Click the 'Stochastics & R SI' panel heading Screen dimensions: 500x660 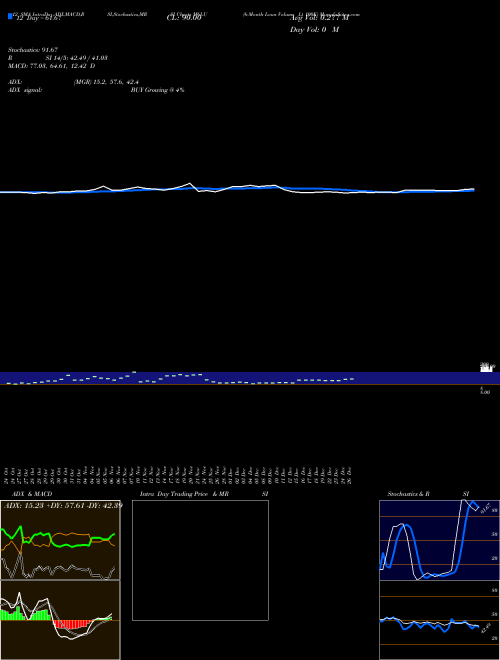[x=428, y=494]
